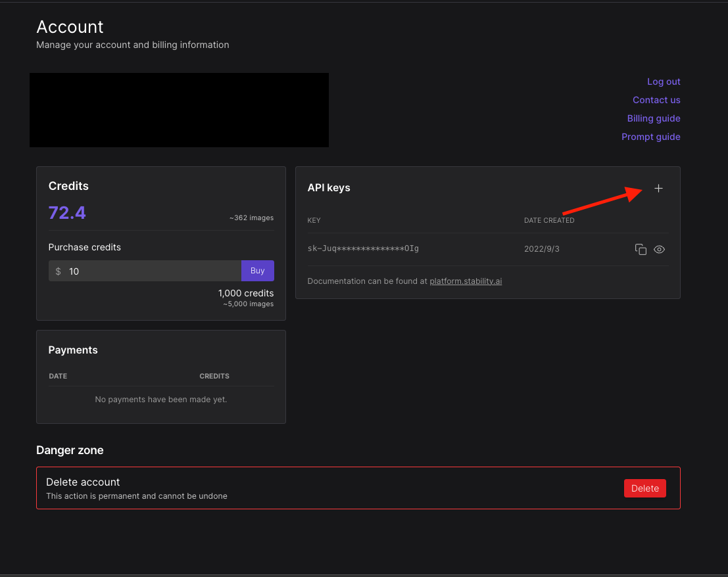This screenshot has height=577, width=728.
Task: Click the redacted black profile box
Action: pyautogui.click(x=179, y=110)
